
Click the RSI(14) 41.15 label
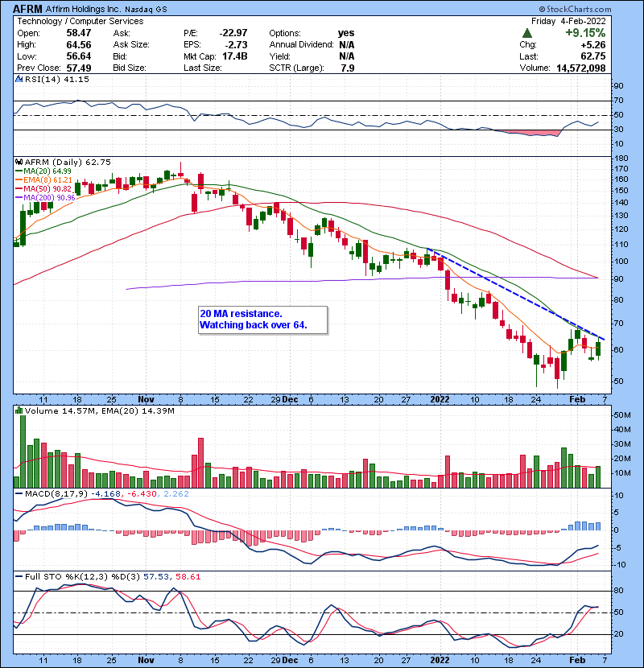pos(56,79)
